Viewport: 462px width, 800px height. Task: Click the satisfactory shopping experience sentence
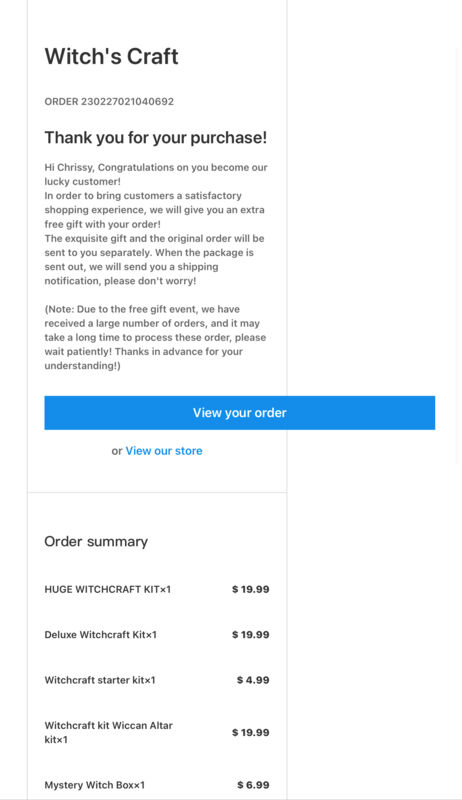[154, 210]
